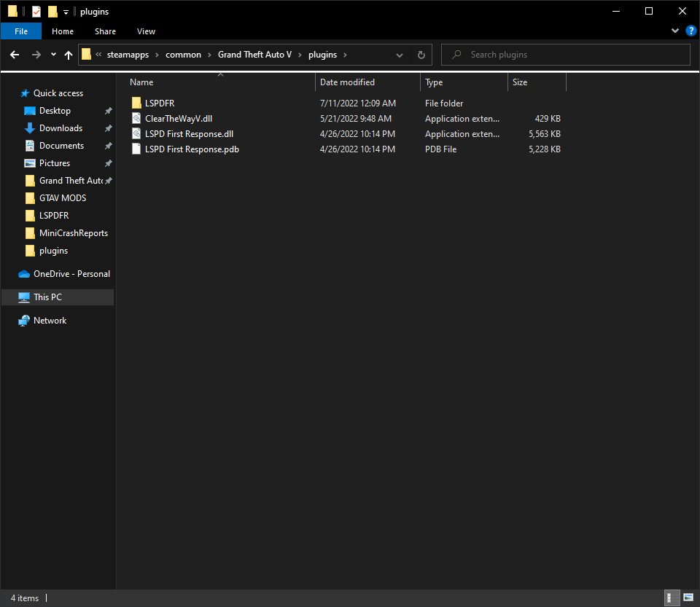The width and height of the screenshot is (700, 607).
Task: Click the Grand Theft Auto V breadcrumb
Action: [254, 55]
